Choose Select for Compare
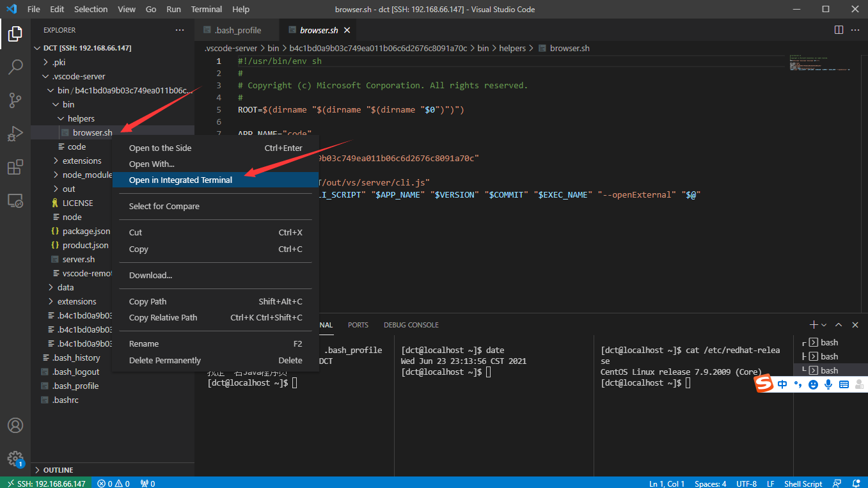This screenshot has height=488, width=868. pos(216,206)
